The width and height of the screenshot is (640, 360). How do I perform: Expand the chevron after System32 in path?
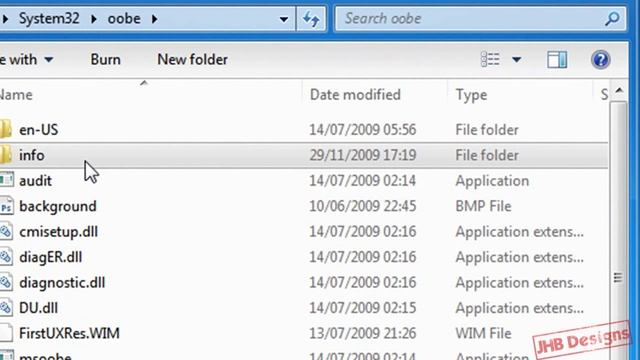click(x=93, y=19)
